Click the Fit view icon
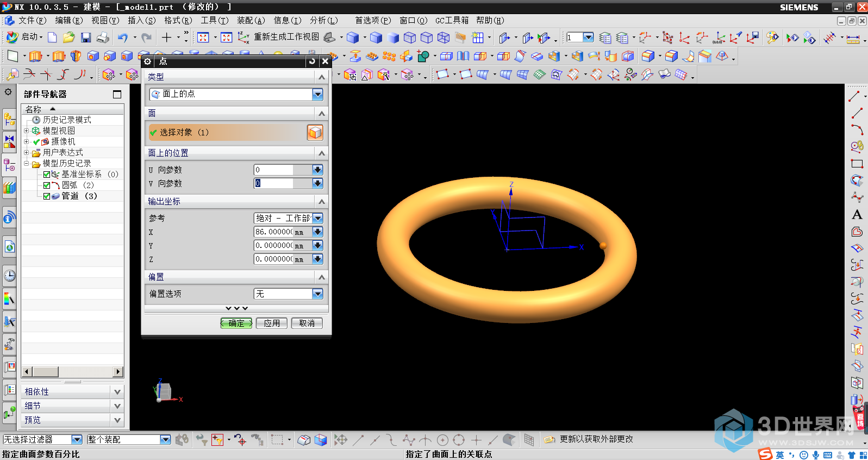868x460 pixels. pos(203,38)
